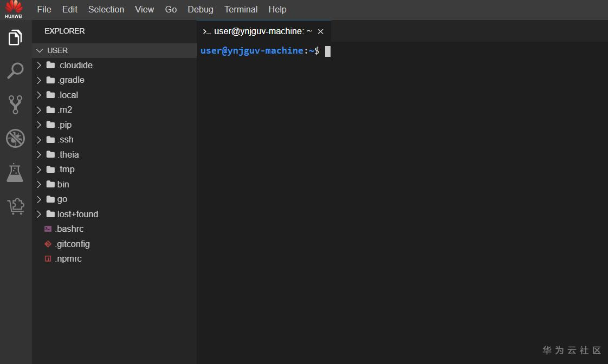608x364 pixels.
Task: Click the .ssh folder icon
Action: pyautogui.click(x=50, y=140)
